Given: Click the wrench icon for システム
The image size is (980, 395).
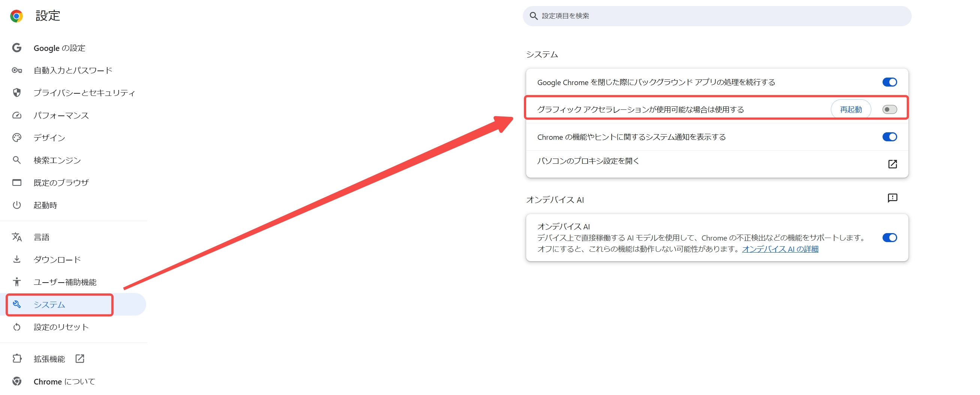Looking at the screenshot, I should point(17,304).
